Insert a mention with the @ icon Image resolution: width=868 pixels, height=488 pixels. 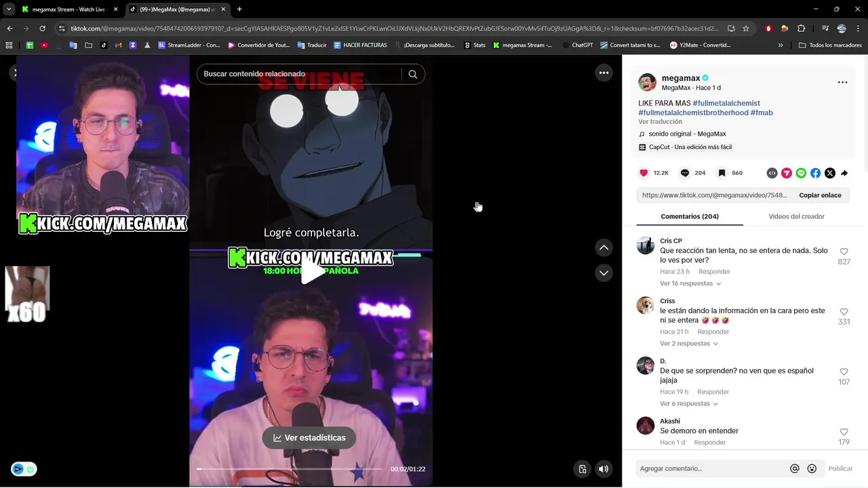(795, 468)
